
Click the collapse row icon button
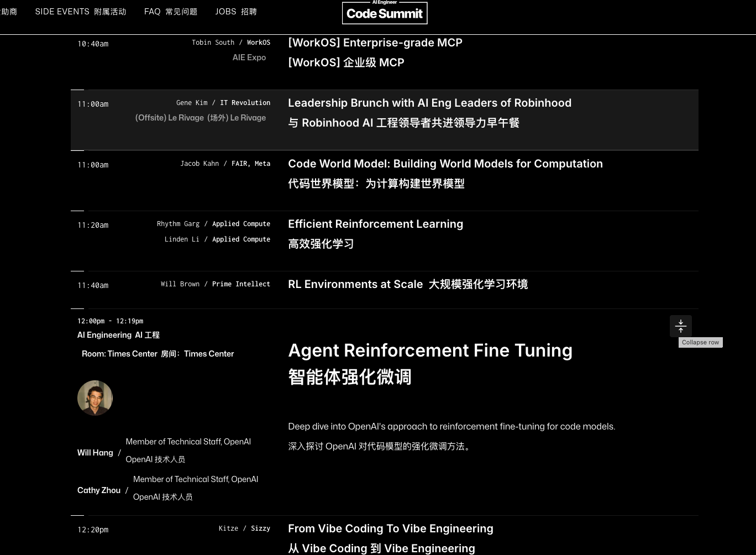pyautogui.click(x=681, y=326)
